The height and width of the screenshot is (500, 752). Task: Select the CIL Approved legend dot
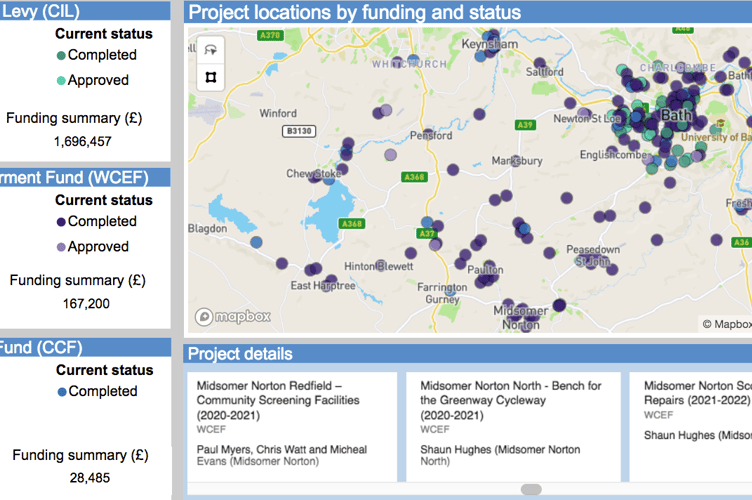click(x=61, y=81)
